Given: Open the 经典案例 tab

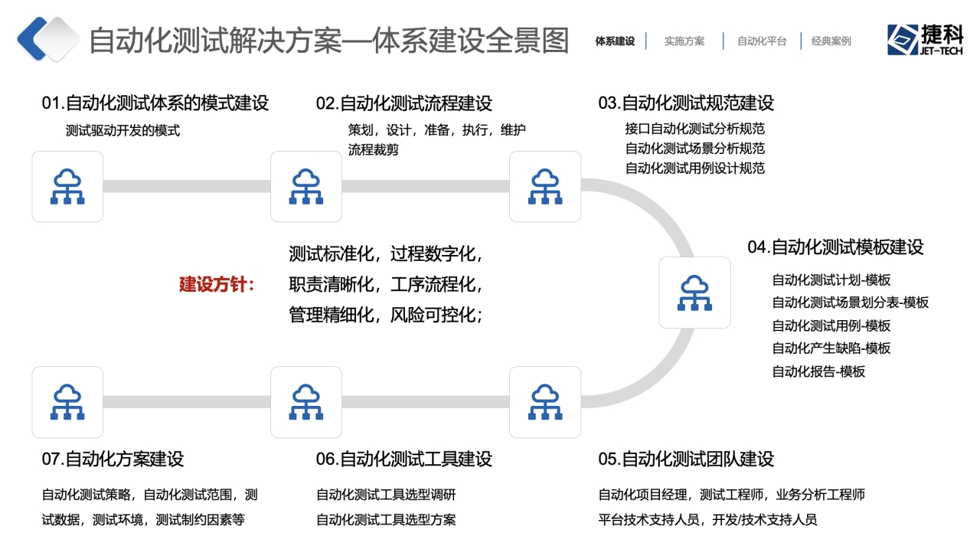Looking at the screenshot, I should [x=831, y=41].
